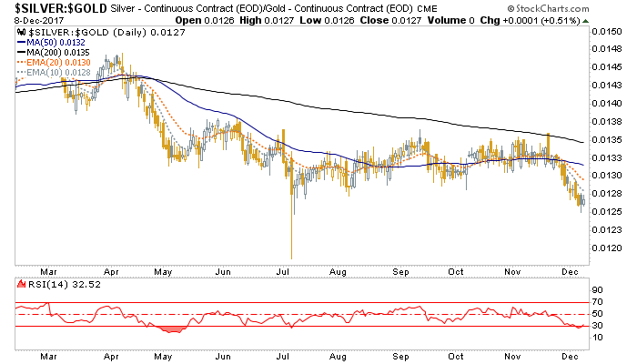Screen dimensions: 637x364
Task: Click the 0.0135 price axis label
Action: [x=608, y=139]
